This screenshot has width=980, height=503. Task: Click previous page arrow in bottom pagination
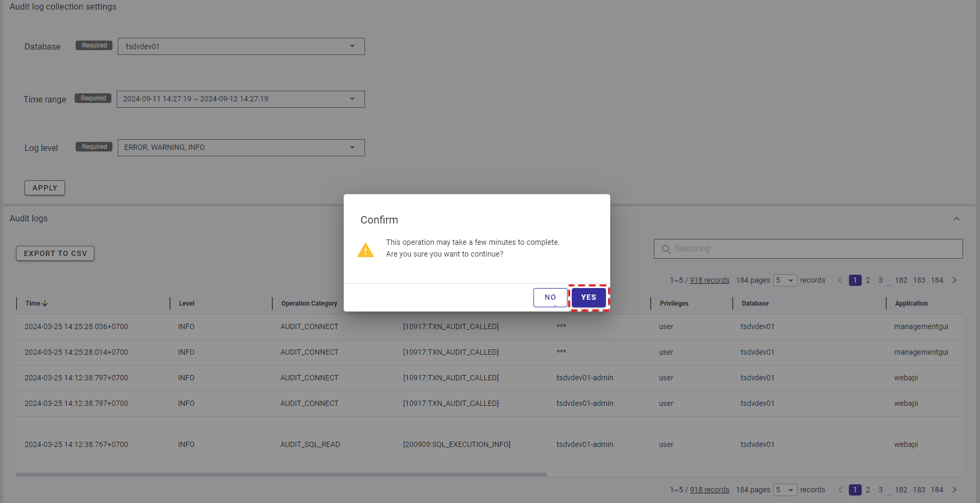point(840,490)
